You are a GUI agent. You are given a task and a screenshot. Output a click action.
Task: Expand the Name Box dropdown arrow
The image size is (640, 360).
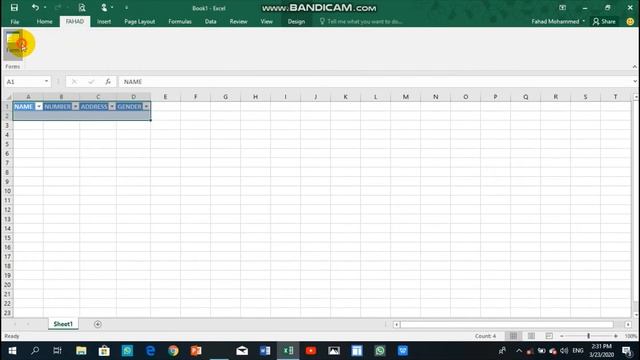[x=46, y=82]
